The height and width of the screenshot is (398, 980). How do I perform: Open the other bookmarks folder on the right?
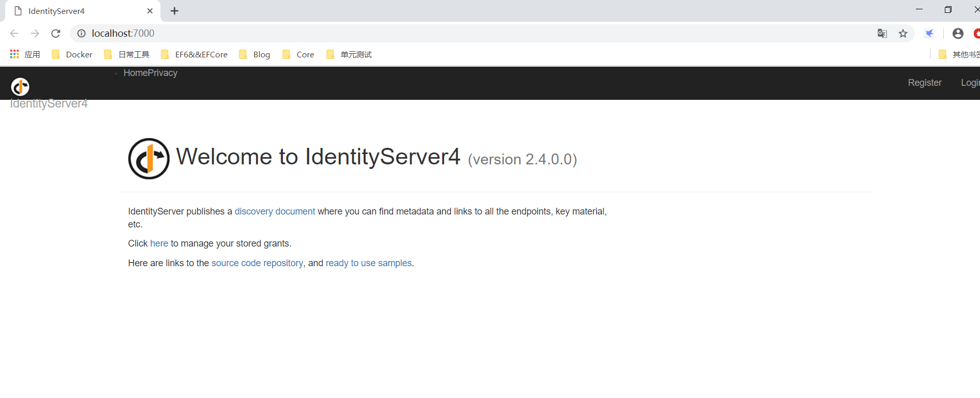[x=959, y=54]
